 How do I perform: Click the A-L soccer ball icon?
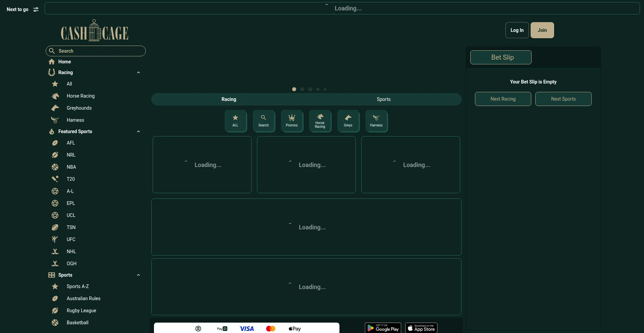(x=55, y=191)
